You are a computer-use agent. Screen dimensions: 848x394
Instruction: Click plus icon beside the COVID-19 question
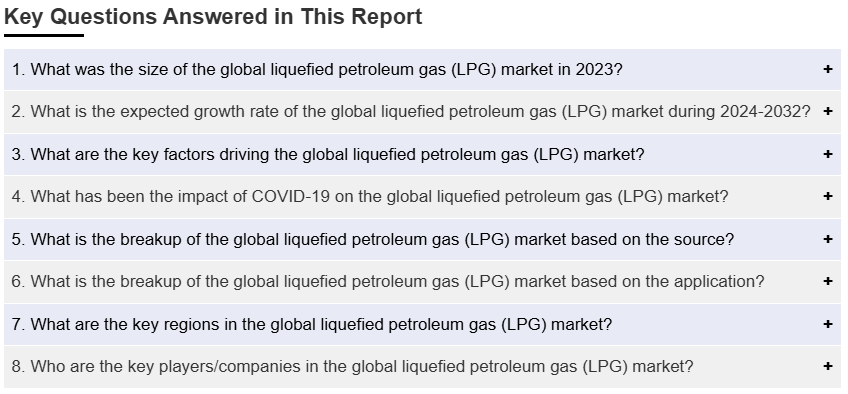click(827, 196)
